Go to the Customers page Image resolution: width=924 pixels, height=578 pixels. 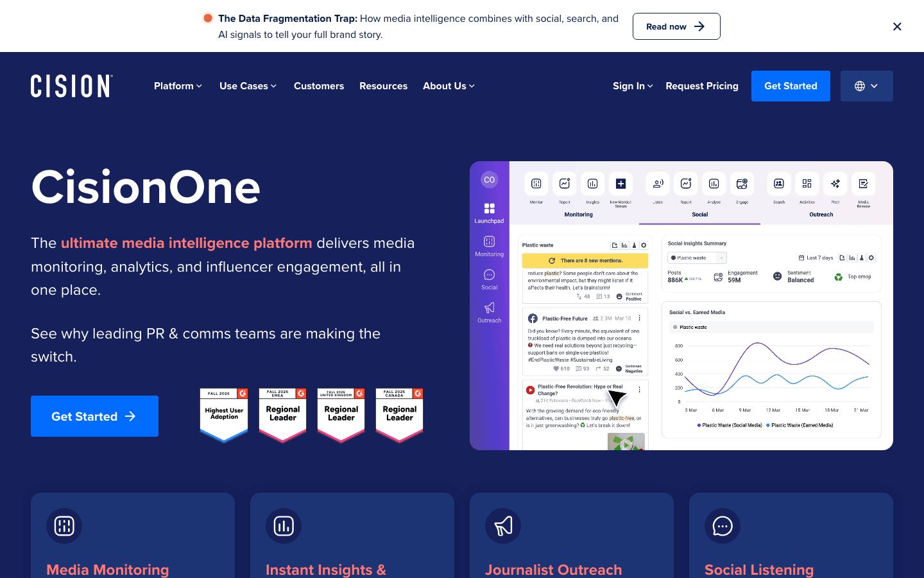[x=319, y=86]
